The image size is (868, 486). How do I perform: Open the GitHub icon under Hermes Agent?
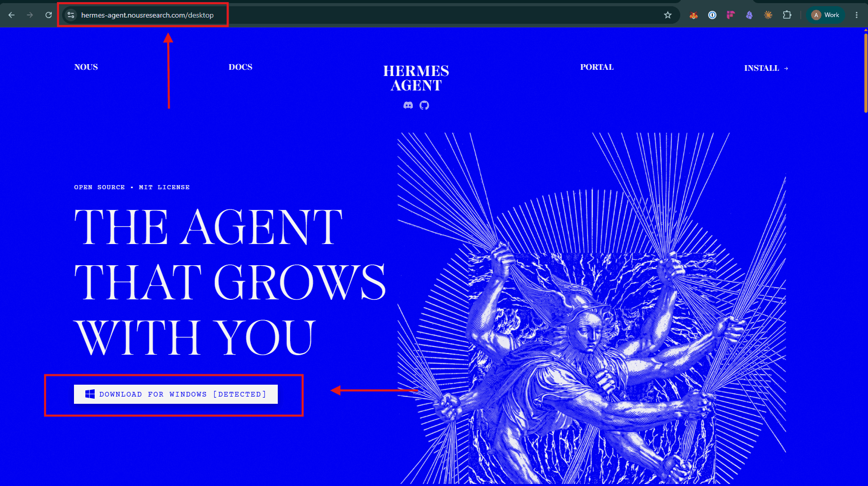coord(424,105)
